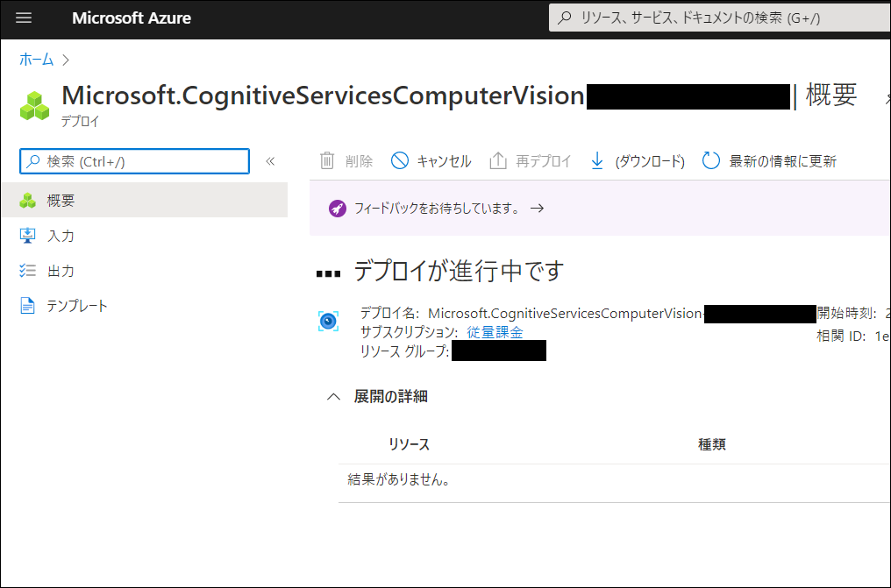Collapse the sidebar with double chevron
The height and width of the screenshot is (588, 891).
point(270,161)
